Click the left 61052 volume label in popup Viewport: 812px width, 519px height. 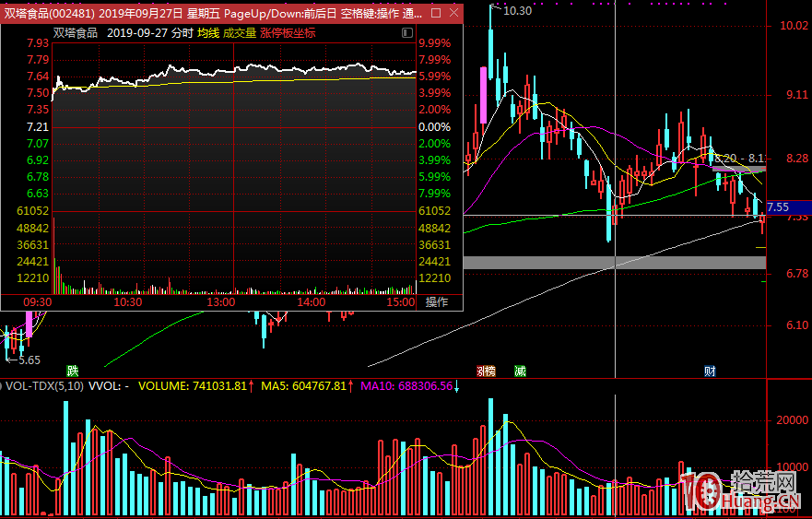click(x=32, y=211)
